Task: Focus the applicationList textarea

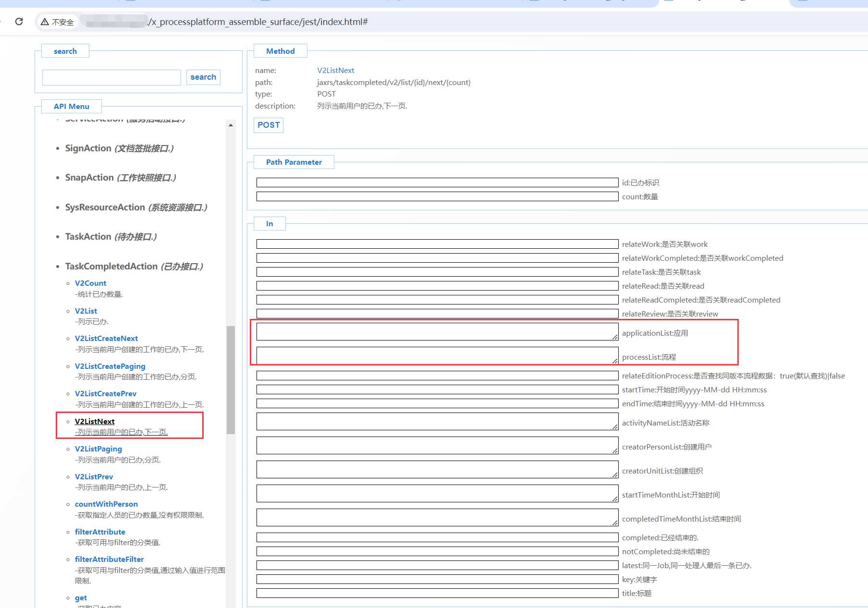Action: click(437, 331)
